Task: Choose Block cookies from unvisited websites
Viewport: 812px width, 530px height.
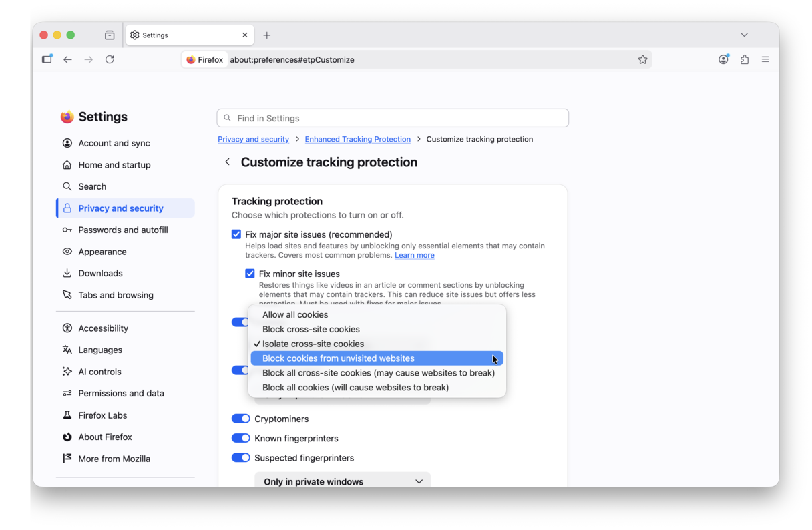Action: [377, 358]
